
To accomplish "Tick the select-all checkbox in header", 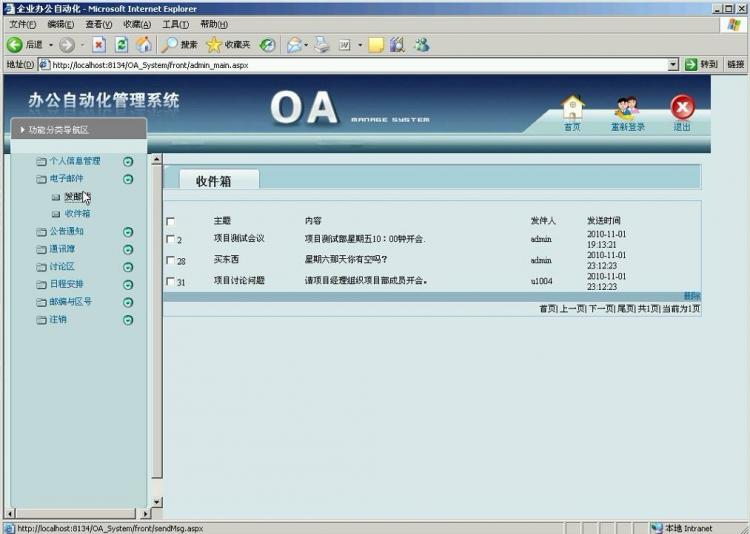I will coord(170,221).
